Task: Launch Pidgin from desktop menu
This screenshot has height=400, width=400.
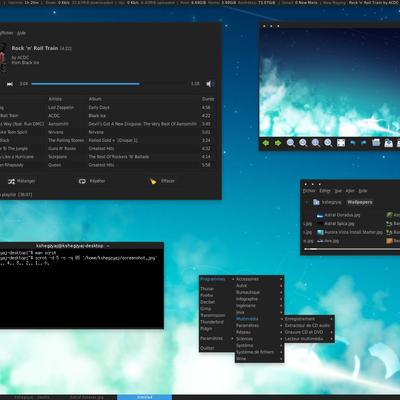Action: coord(217,329)
